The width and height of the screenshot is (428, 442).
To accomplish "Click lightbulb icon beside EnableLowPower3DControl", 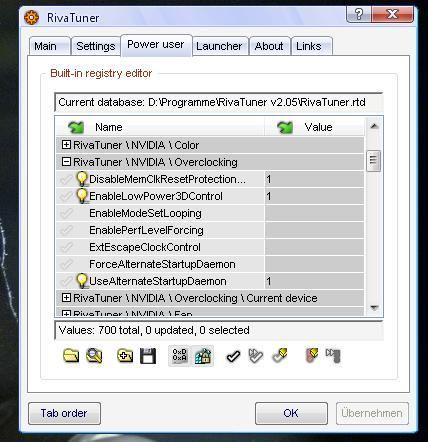I will (82, 196).
